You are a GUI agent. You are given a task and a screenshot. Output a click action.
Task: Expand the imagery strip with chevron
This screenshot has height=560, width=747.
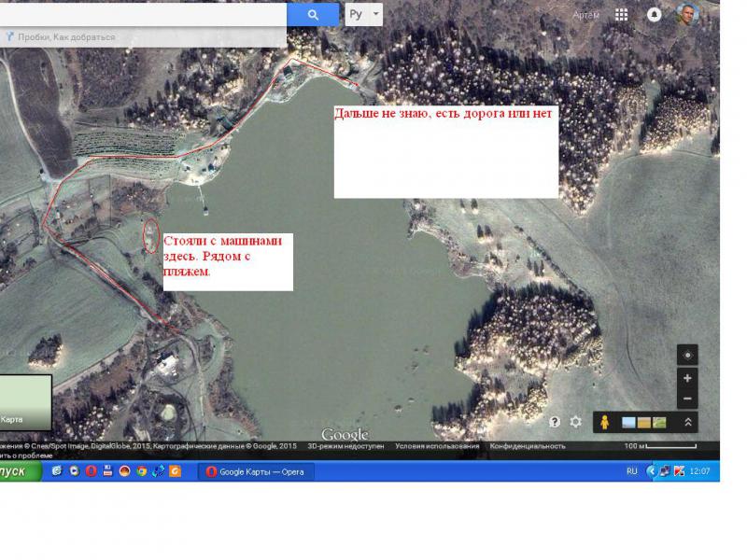tap(688, 422)
